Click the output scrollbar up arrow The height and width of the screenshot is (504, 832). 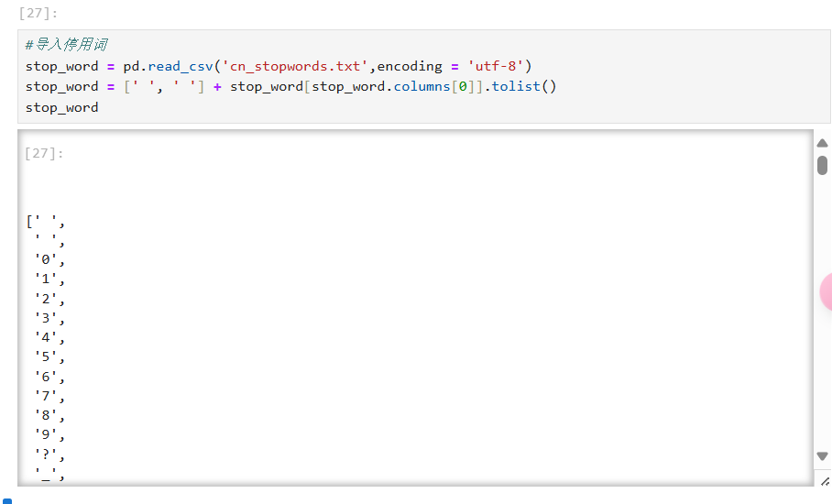[x=822, y=143]
